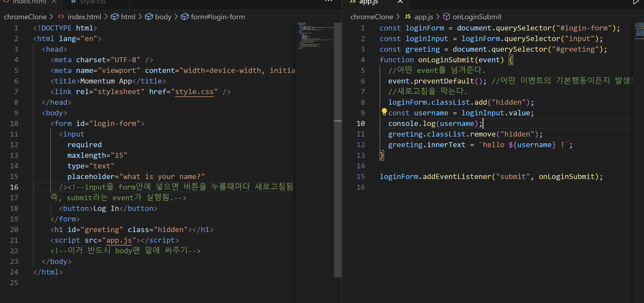Close the index.html tab
This screenshot has height=303, width=644.
pos(54,2)
